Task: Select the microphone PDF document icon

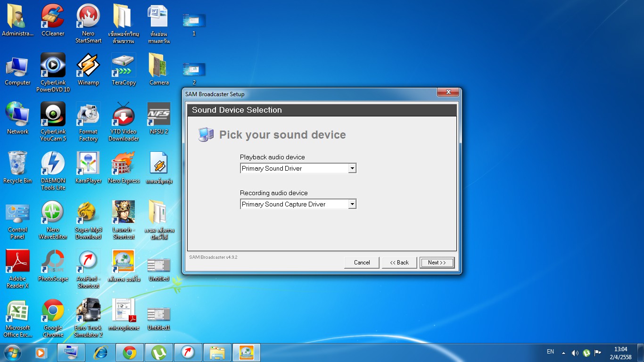Action: pos(124,315)
